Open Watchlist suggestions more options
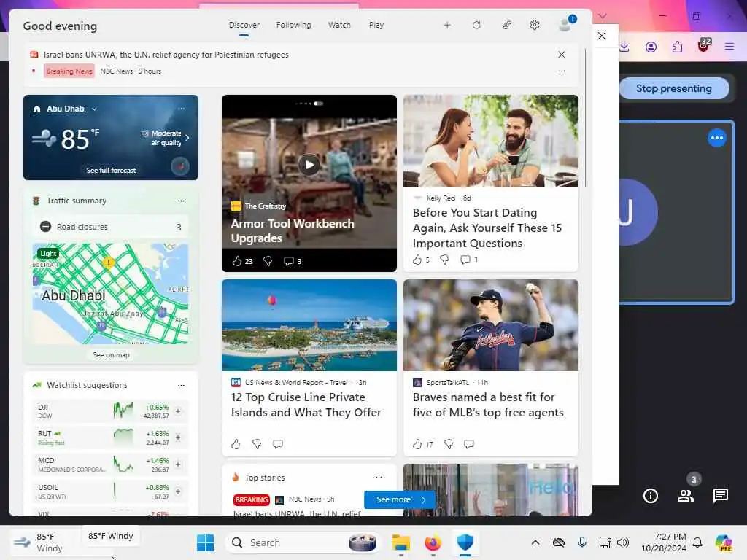The image size is (747, 560). (x=181, y=385)
